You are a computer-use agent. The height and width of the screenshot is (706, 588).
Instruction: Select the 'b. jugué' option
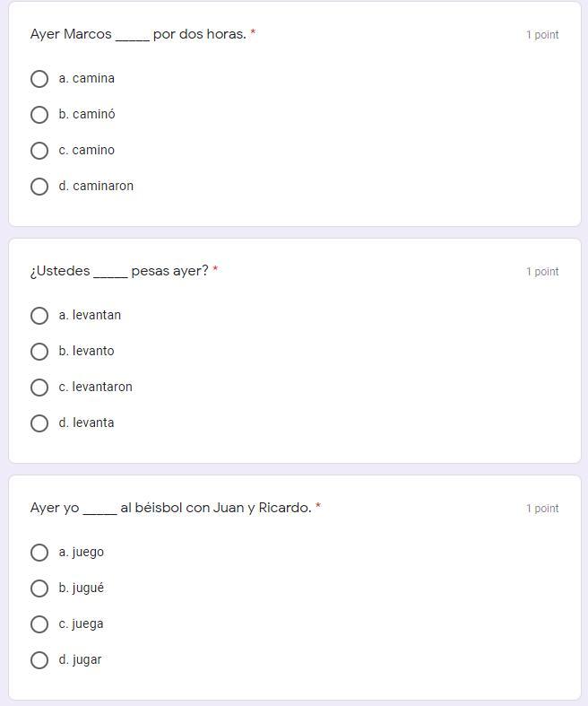pyautogui.click(x=39, y=588)
